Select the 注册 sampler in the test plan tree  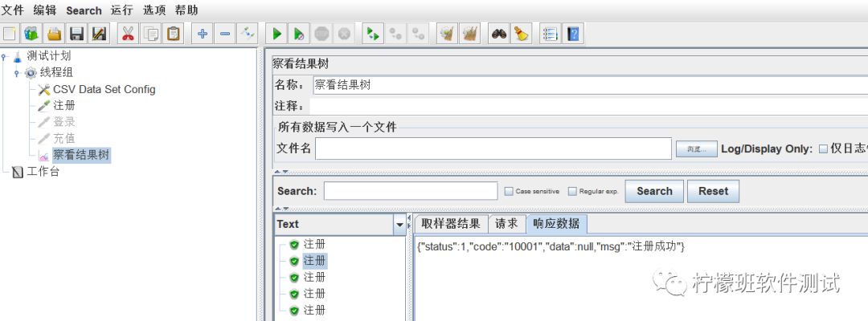click(64, 105)
